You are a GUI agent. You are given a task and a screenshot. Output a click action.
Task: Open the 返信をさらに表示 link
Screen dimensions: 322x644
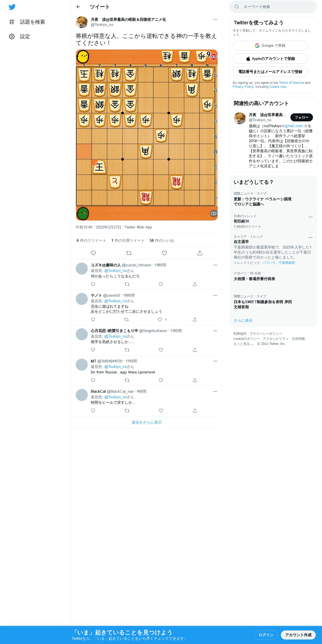(147, 422)
